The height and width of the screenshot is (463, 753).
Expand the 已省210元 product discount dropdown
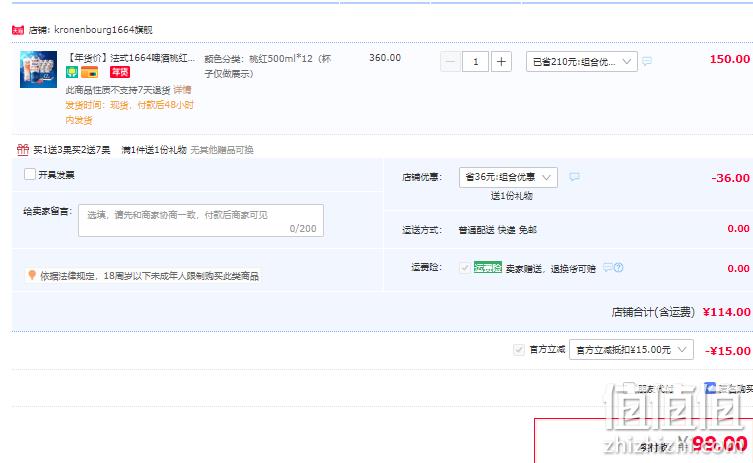tap(582, 61)
